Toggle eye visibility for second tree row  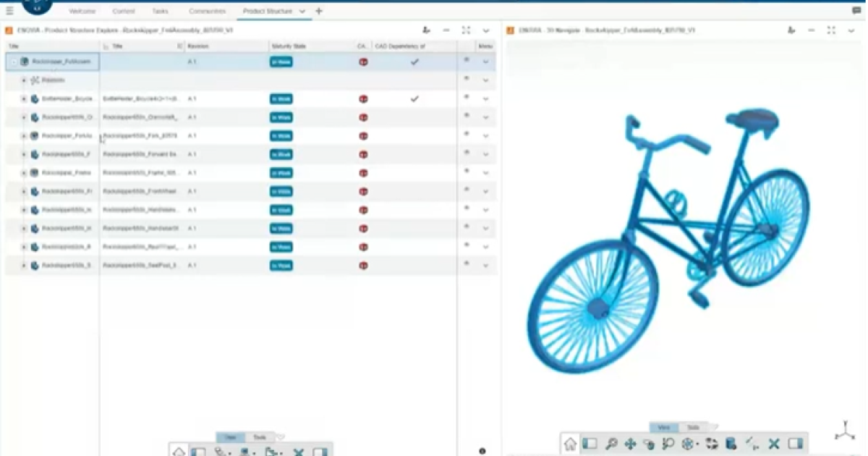tap(467, 79)
